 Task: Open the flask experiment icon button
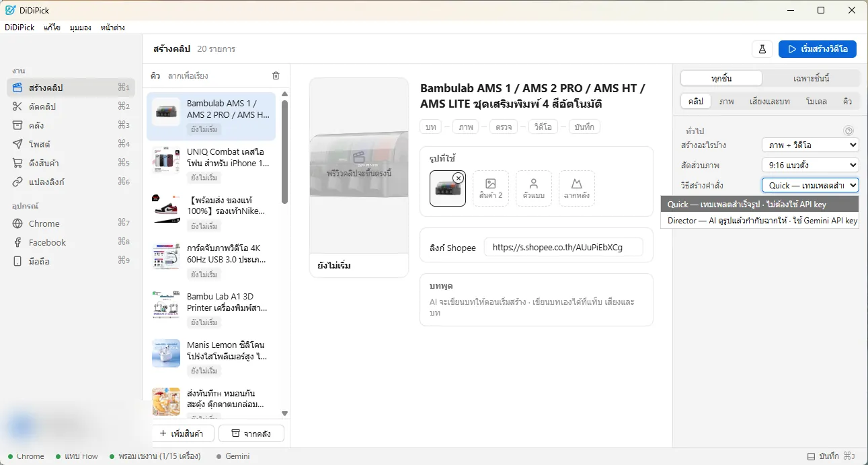762,49
